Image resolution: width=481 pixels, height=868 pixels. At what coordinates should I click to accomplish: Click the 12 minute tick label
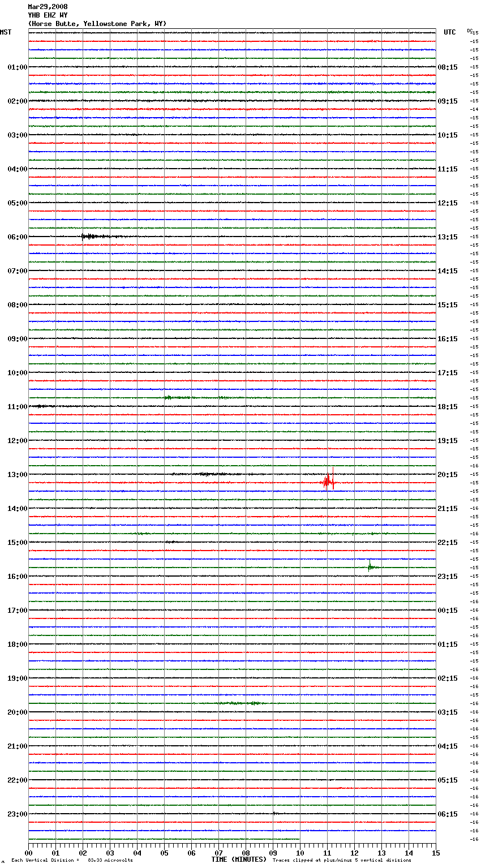pos(354,853)
